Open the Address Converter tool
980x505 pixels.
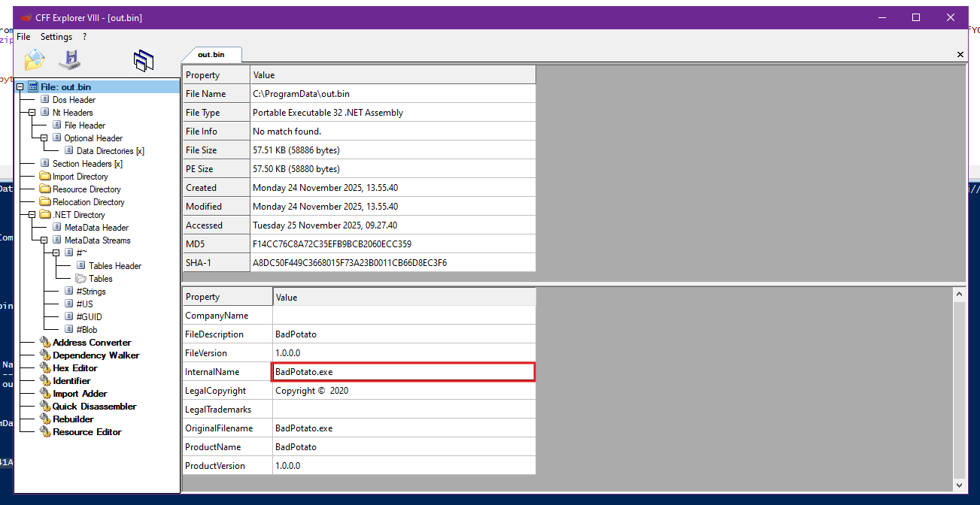point(91,343)
